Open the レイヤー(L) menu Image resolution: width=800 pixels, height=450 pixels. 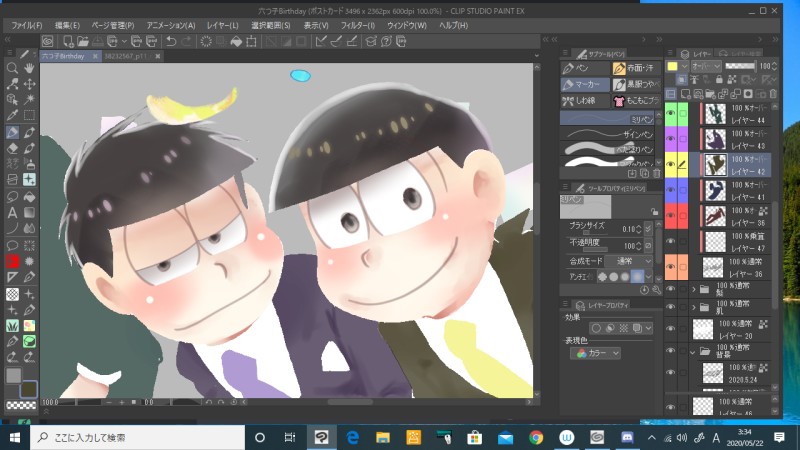(x=222, y=25)
